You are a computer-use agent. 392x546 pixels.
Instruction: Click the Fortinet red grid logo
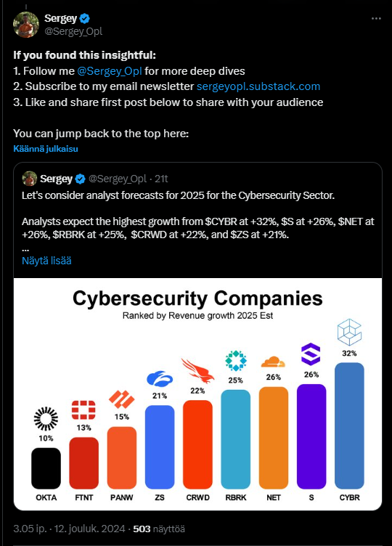(x=83, y=409)
